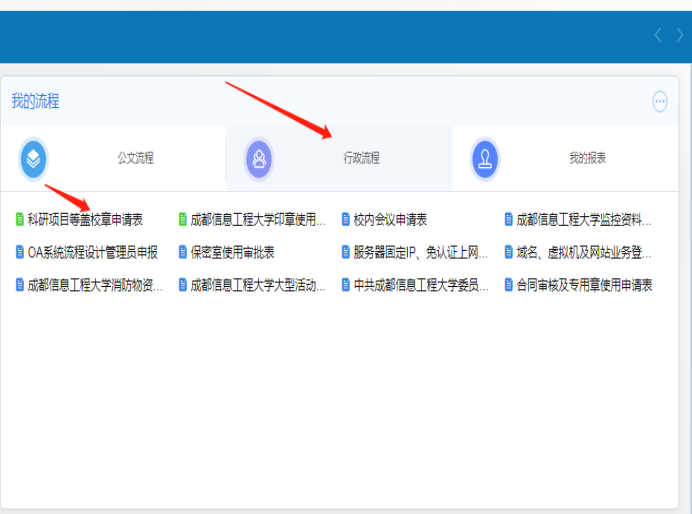Go to previous page with left chevron

click(x=657, y=36)
